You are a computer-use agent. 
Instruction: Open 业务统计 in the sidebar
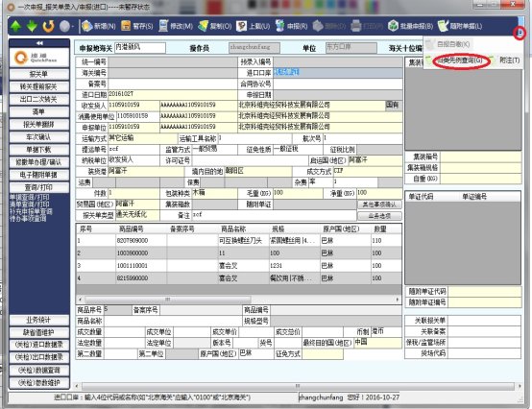39,320
